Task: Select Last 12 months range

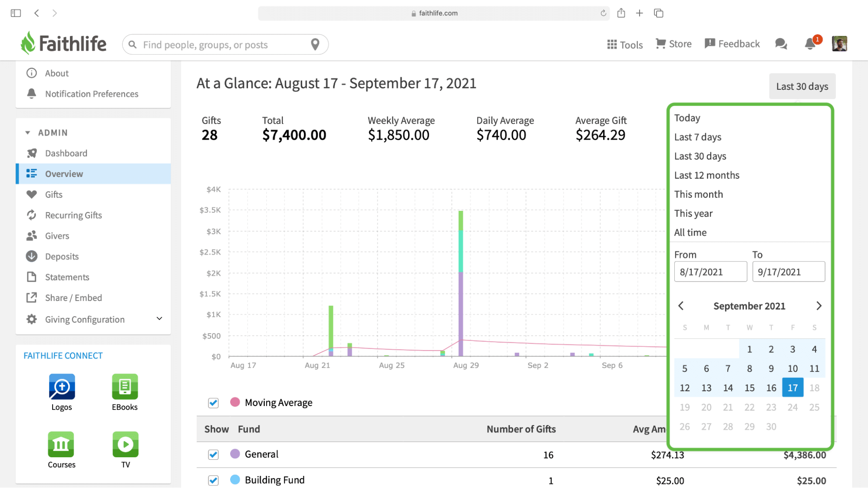Action: [x=706, y=175]
